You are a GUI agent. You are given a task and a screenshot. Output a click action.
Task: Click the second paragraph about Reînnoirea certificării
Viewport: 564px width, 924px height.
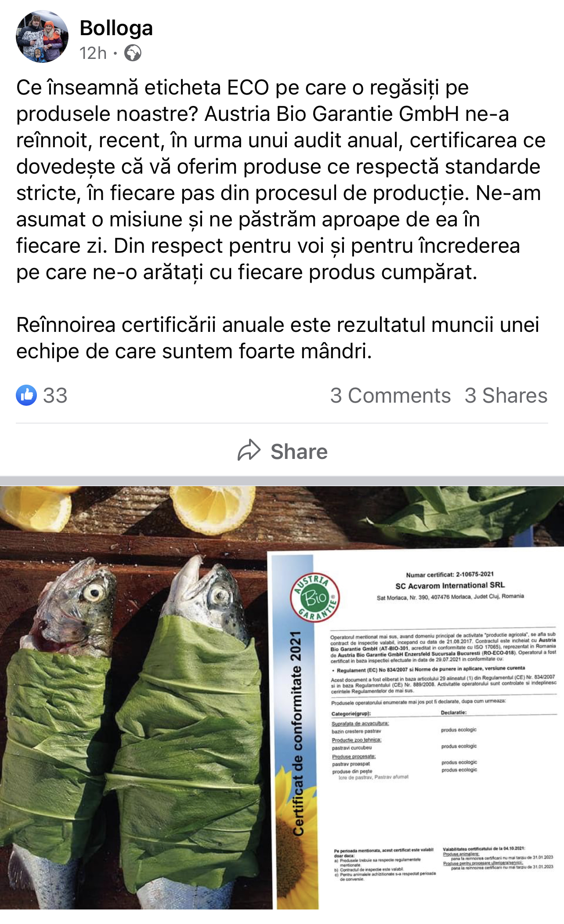tap(278, 338)
